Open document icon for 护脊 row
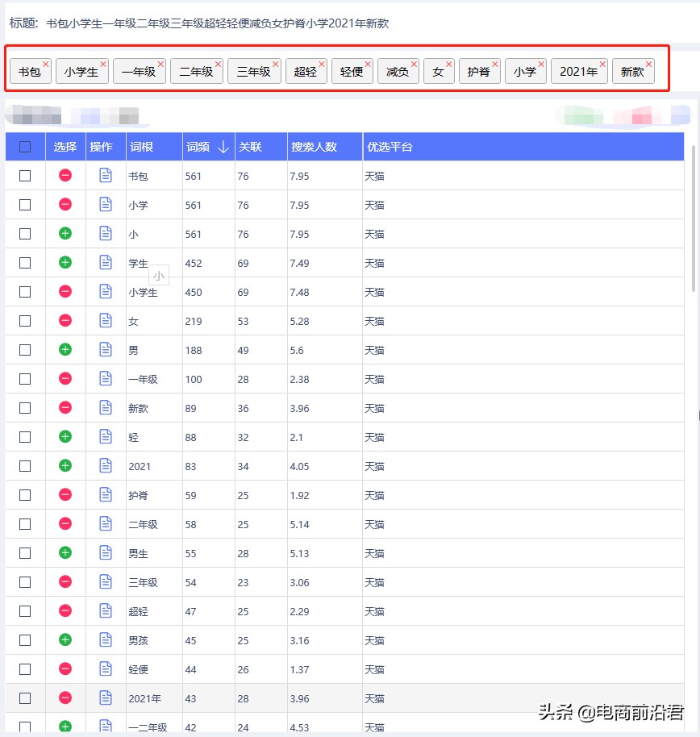The width and height of the screenshot is (700, 737). [x=106, y=494]
